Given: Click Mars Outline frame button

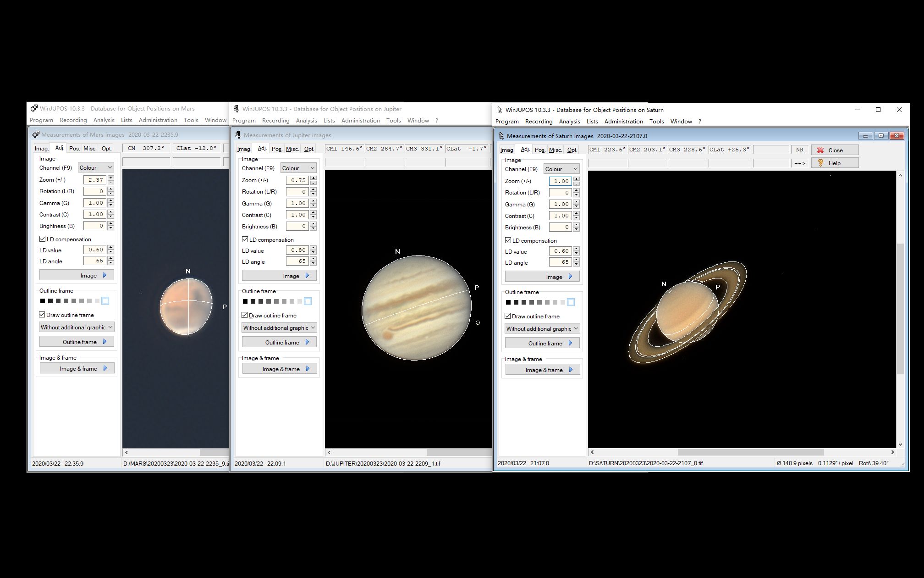Looking at the screenshot, I should (77, 342).
